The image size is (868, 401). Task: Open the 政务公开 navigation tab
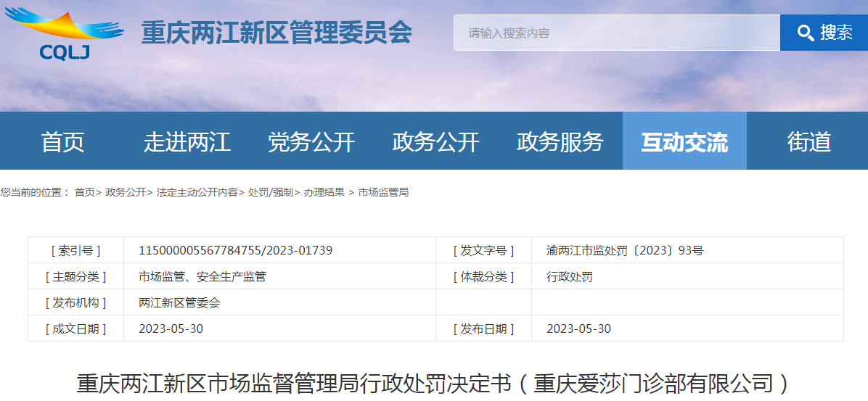pos(435,141)
